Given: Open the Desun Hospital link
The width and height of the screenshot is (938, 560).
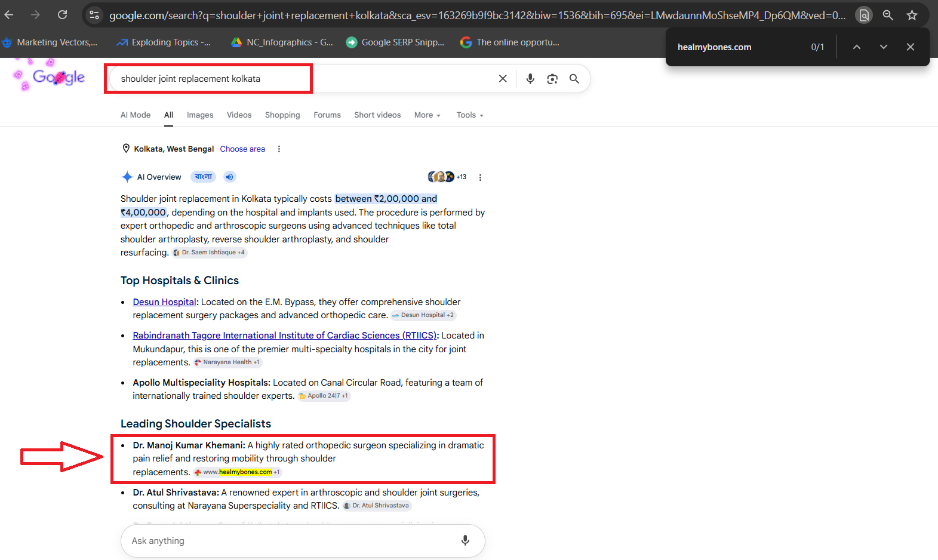Looking at the screenshot, I should [x=165, y=302].
